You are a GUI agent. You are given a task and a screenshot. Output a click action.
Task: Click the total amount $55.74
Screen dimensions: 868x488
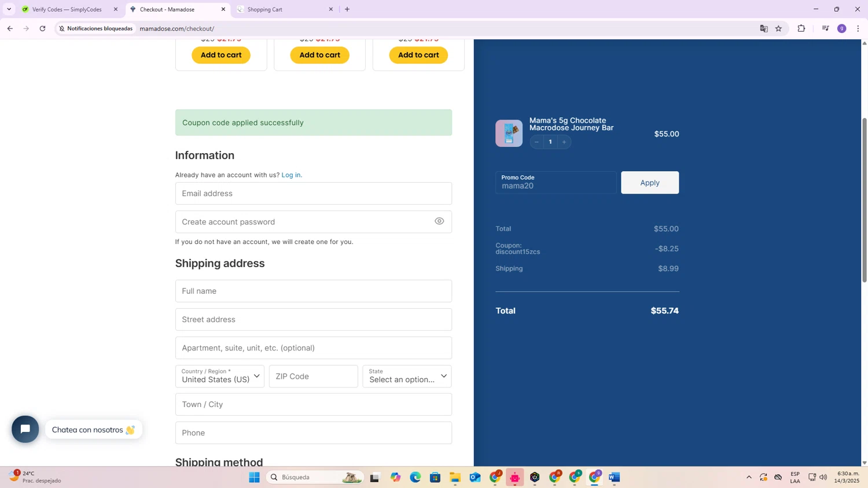(x=665, y=310)
